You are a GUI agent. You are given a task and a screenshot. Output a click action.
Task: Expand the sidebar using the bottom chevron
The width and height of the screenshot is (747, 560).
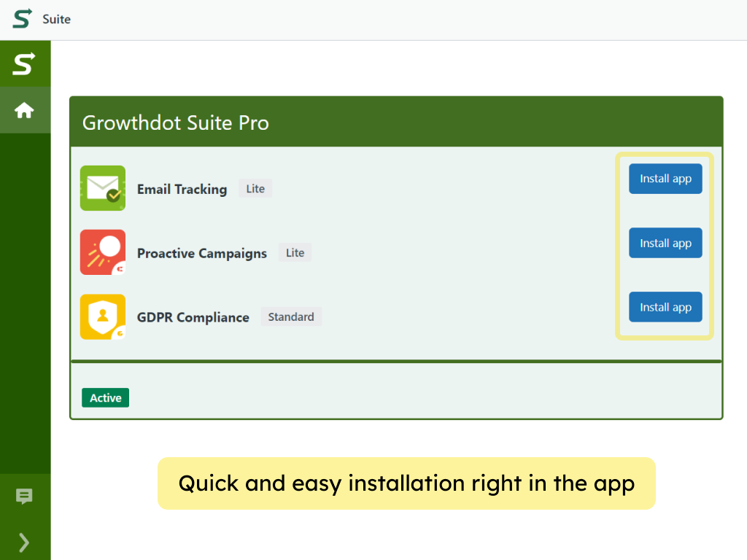coord(25,542)
